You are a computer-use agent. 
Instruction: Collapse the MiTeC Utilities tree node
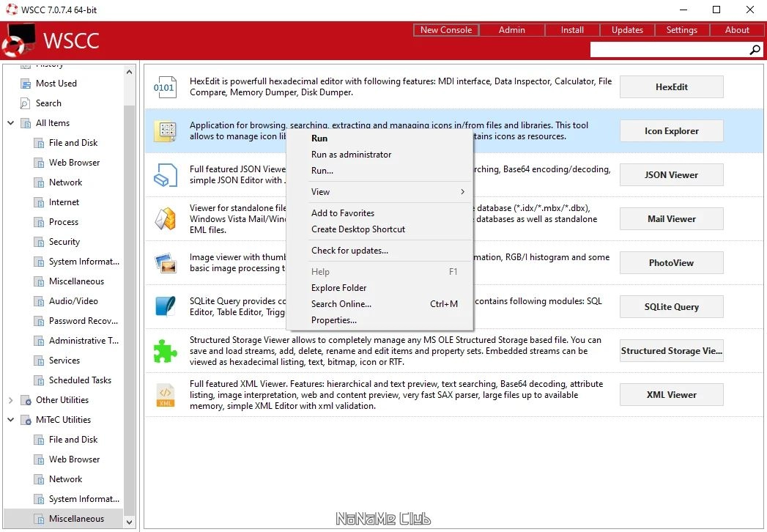pos(11,419)
